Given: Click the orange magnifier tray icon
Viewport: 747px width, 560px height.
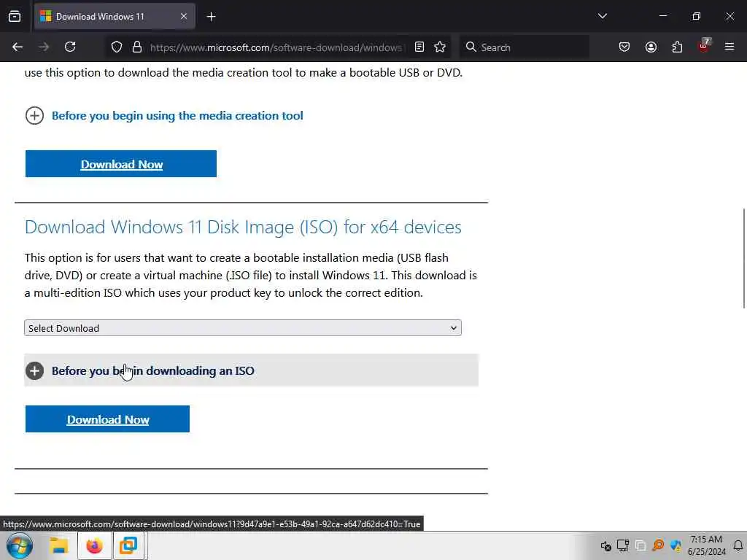Looking at the screenshot, I should tap(659, 545).
